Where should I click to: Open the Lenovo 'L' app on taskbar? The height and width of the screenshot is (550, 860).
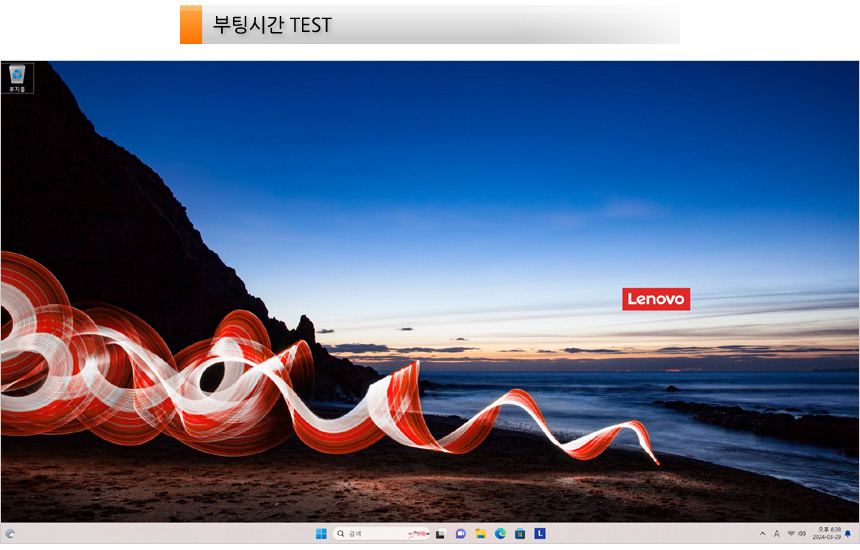point(540,534)
